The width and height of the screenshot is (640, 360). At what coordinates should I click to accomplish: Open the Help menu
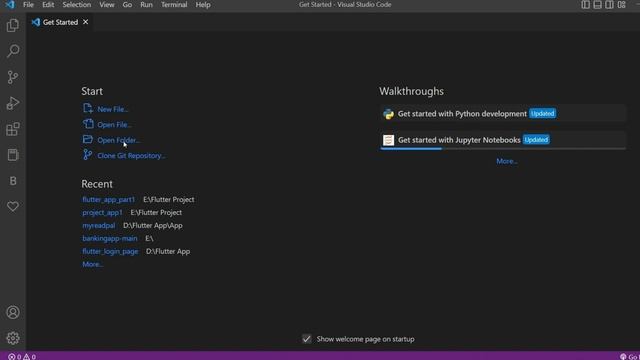(203, 4)
